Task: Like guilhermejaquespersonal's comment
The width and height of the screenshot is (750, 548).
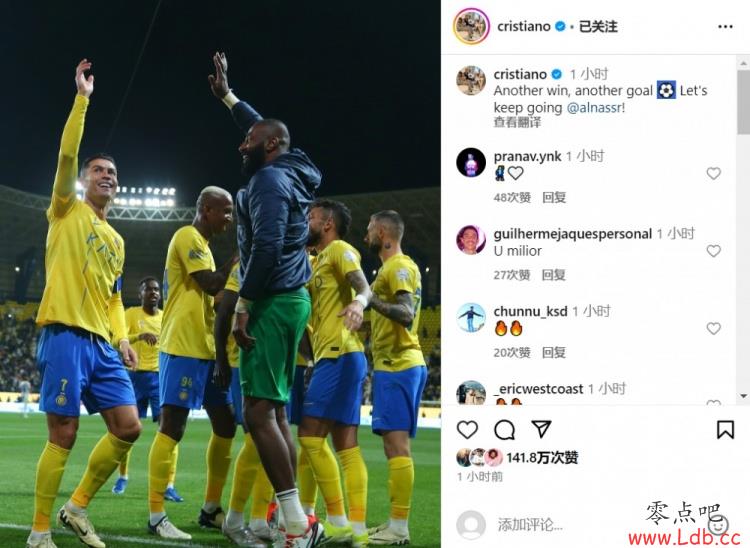Action: pos(713,251)
